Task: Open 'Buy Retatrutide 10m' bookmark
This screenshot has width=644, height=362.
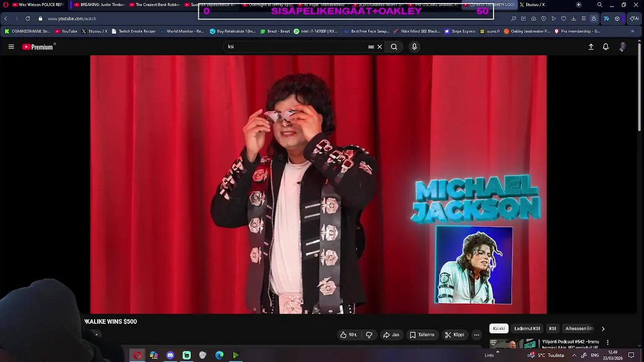Action: [x=233, y=31]
